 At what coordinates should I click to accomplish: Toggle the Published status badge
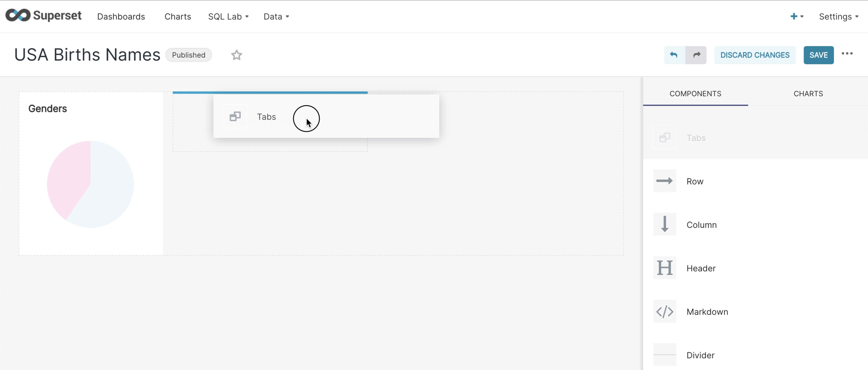(x=188, y=55)
